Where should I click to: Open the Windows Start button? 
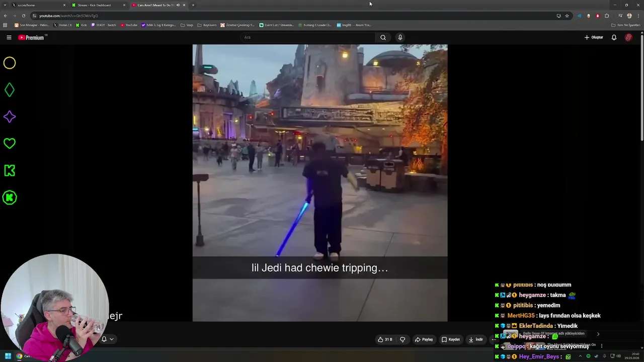[8, 356]
